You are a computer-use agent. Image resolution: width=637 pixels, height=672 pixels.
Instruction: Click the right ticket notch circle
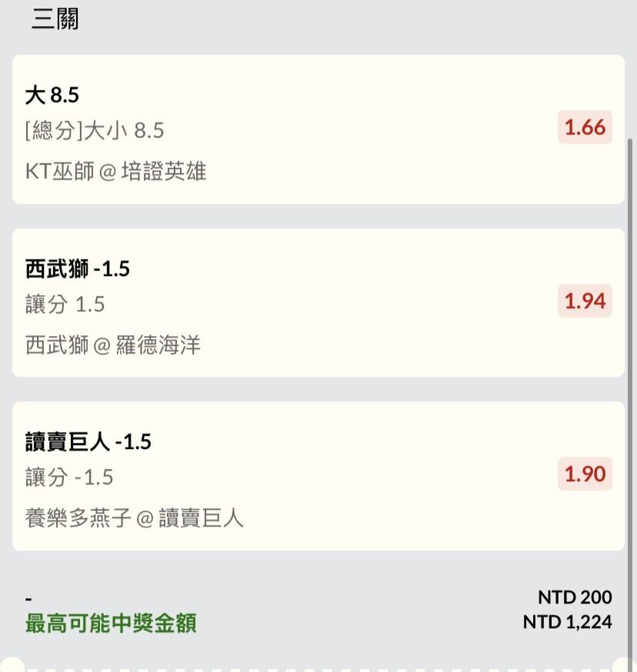[x=626, y=666]
